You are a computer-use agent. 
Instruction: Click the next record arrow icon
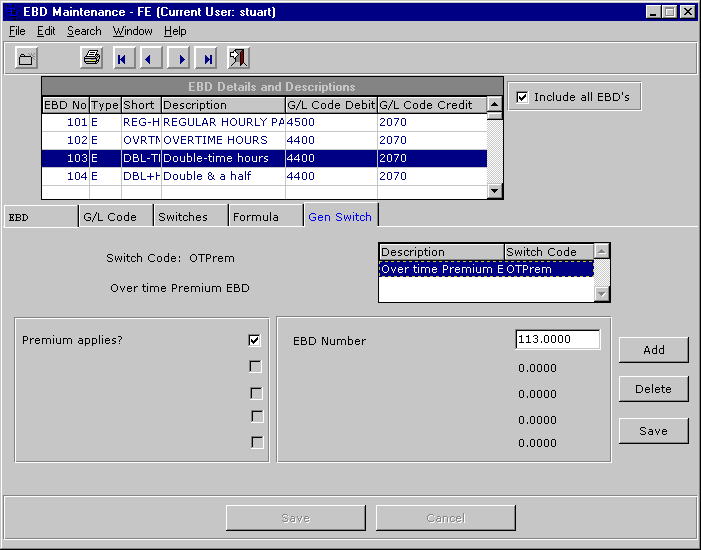178,58
